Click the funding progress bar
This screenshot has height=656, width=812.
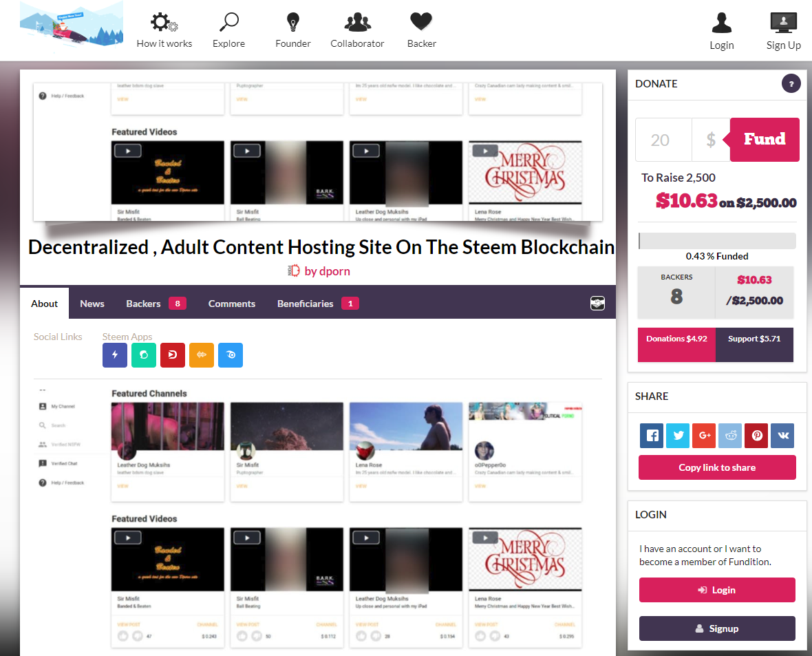(x=717, y=241)
